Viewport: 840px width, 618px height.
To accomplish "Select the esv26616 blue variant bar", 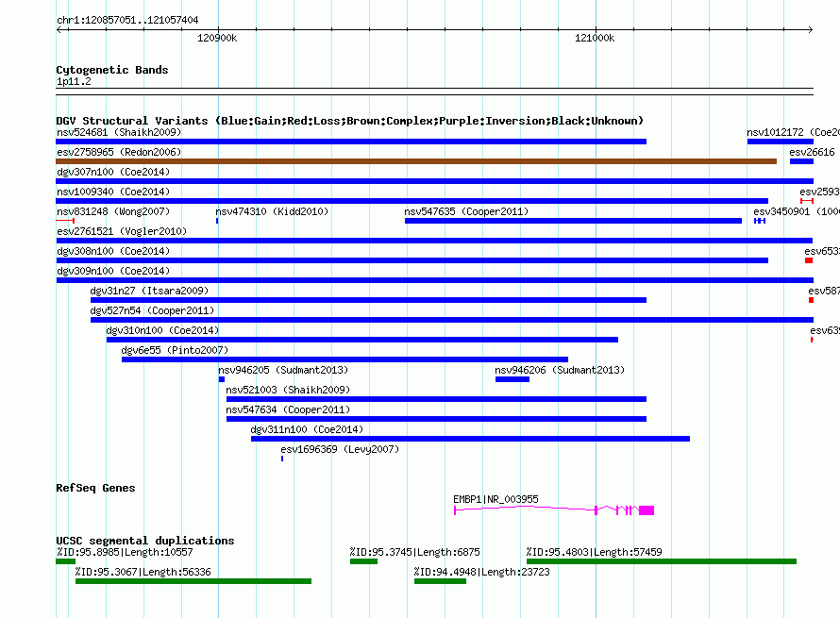I will point(801,161).
